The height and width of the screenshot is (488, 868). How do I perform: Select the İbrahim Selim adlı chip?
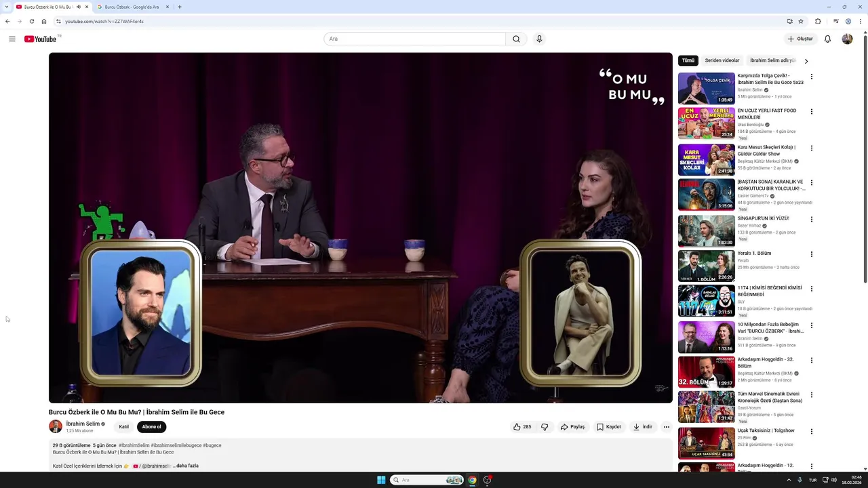(772, 60)
